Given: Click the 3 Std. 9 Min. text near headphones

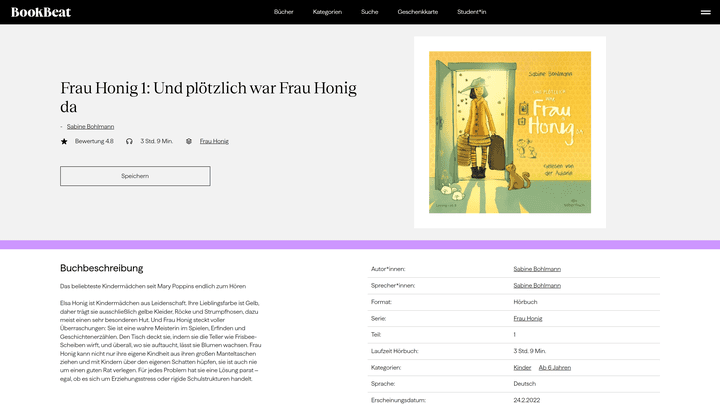Looking at the screenshot, I should (x=157, y=141).
